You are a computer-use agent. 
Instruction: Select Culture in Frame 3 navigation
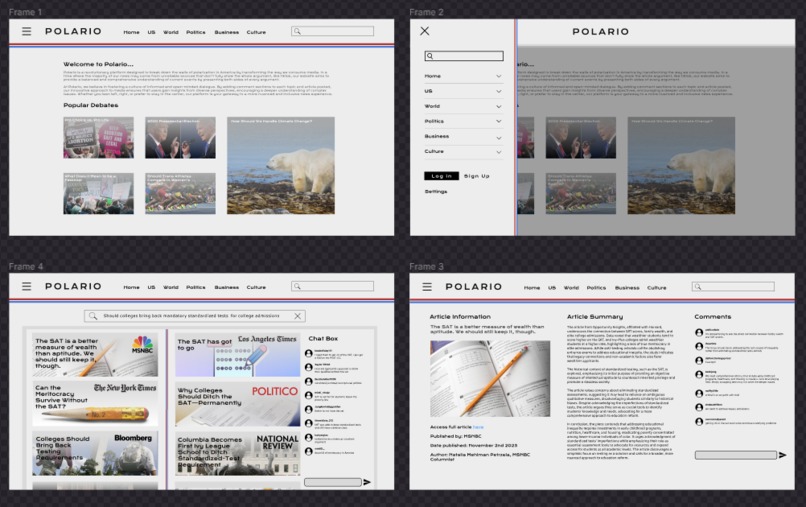pyautogui.click(x=656, y=288)
